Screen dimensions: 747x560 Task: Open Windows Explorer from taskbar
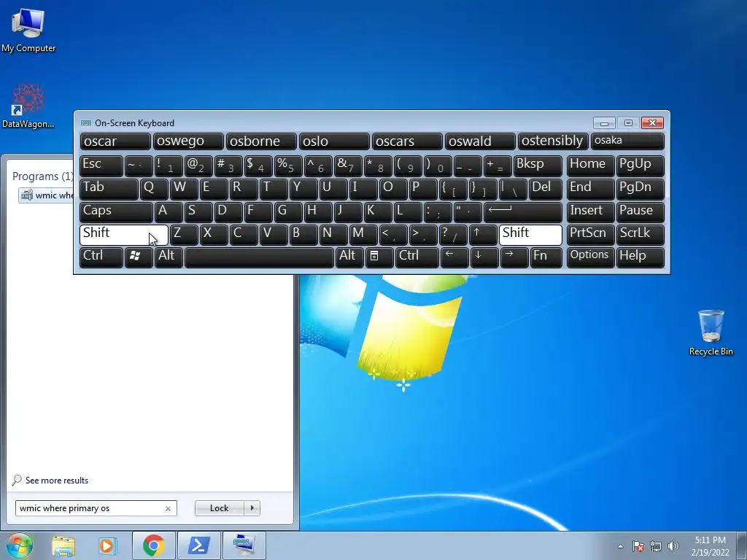(x=63, y=545)
